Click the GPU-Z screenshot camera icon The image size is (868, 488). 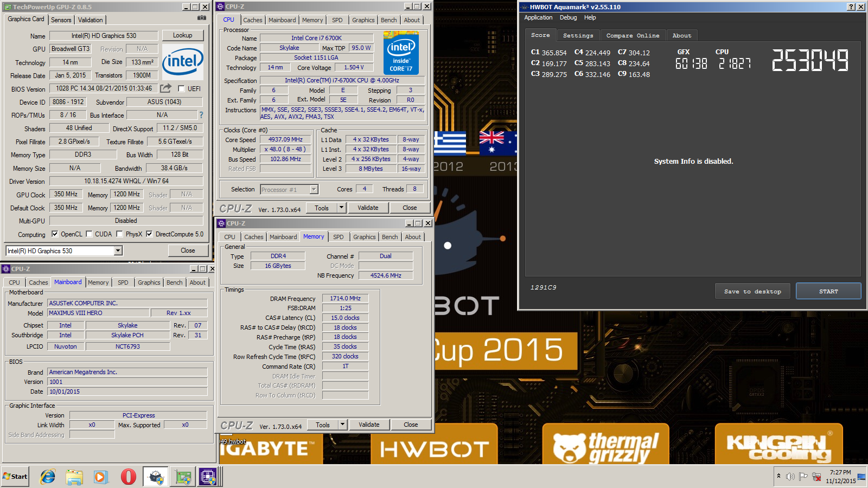pos(202,18)
